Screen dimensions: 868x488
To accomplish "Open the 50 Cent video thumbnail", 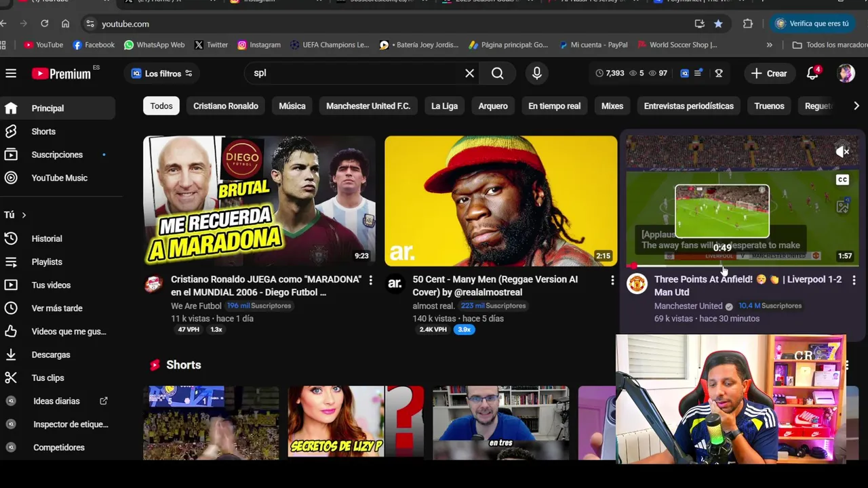I will tap(501, 201).
